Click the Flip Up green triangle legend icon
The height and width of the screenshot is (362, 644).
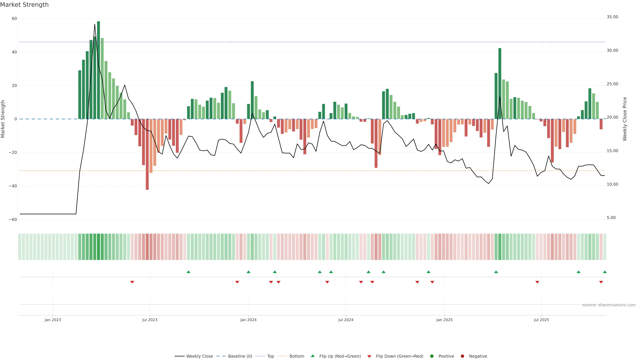[312, 356]
